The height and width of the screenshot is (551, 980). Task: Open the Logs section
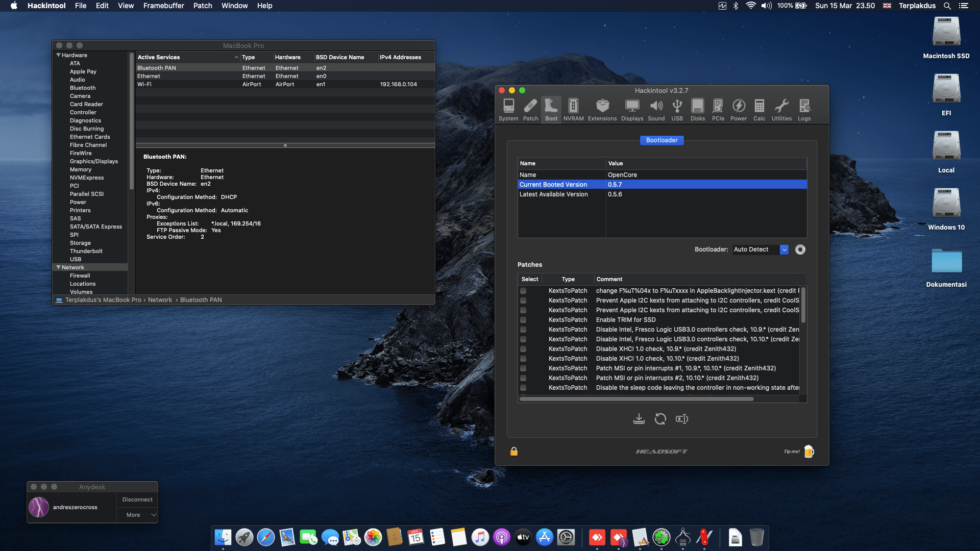pos(804,110)
